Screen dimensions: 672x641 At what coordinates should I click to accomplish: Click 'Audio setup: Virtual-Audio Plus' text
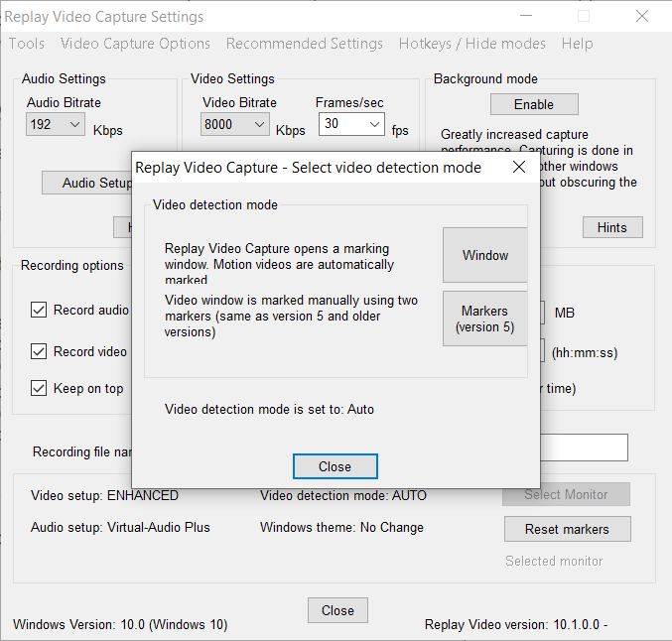click(x=120, y=527)
